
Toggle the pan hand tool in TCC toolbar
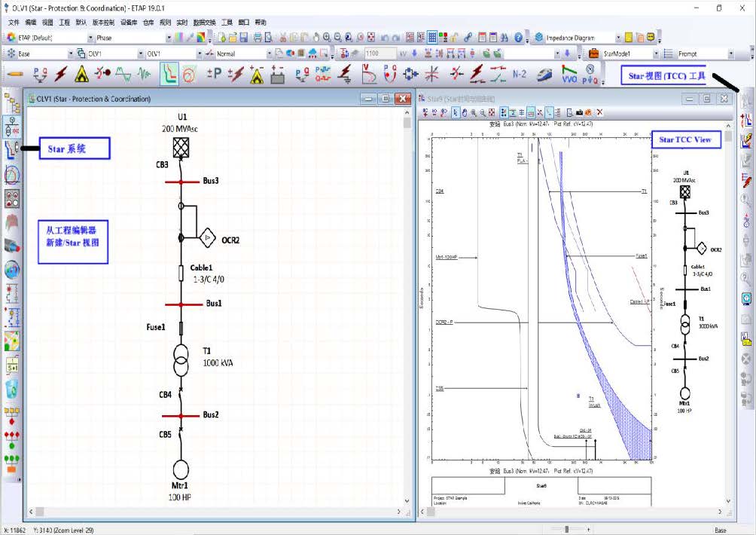pyautogui.click(x=464, y=112)
